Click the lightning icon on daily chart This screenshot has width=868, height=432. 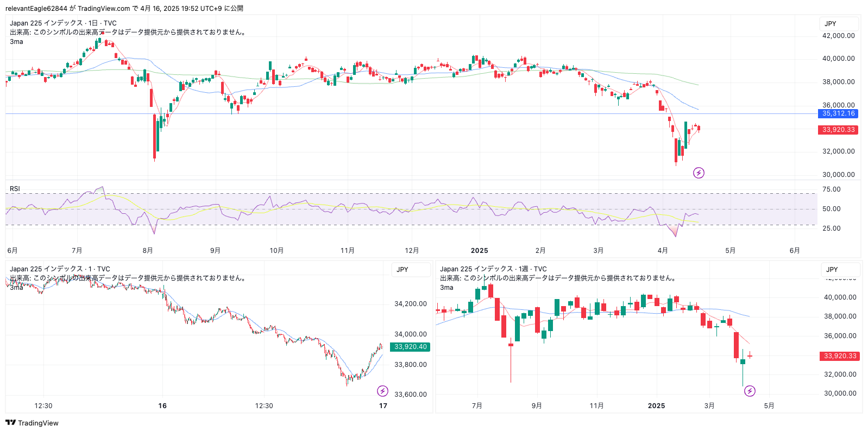click(x=699, y=173)
